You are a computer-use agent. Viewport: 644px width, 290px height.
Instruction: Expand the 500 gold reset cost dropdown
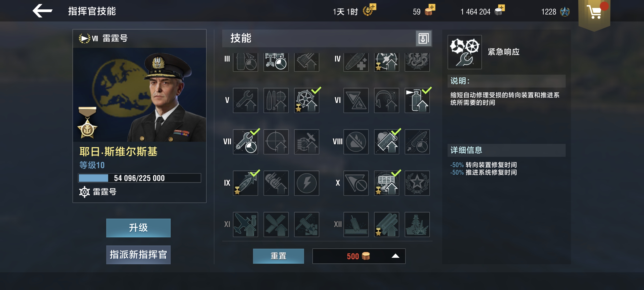(x=359, y=256)
